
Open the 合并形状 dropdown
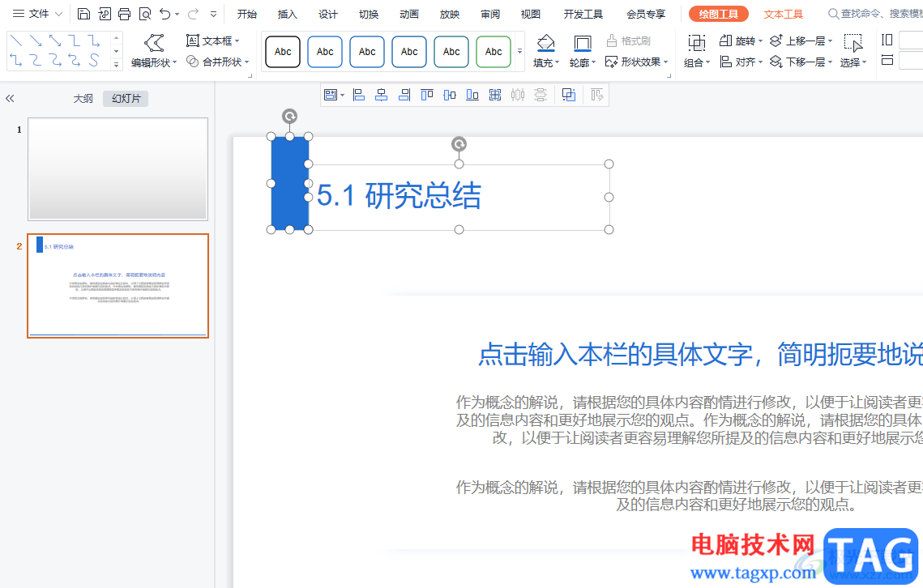(246, 62)
